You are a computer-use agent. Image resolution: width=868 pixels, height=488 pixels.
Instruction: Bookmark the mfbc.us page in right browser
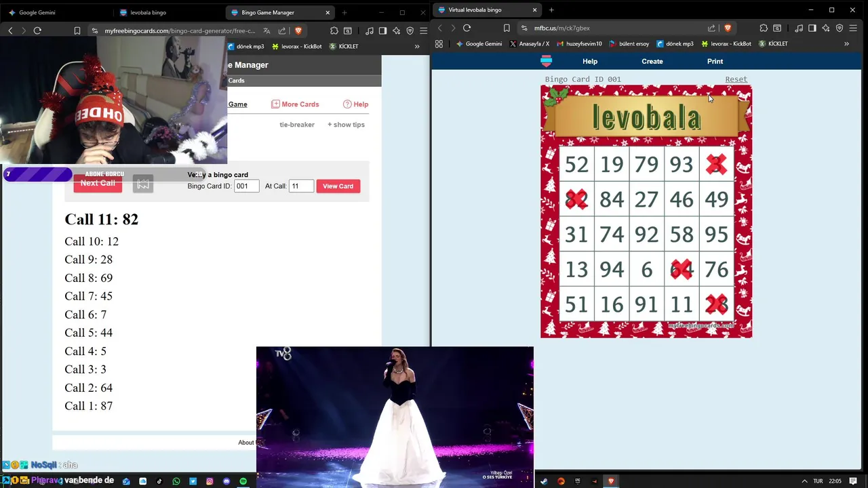tap(507, 28)
